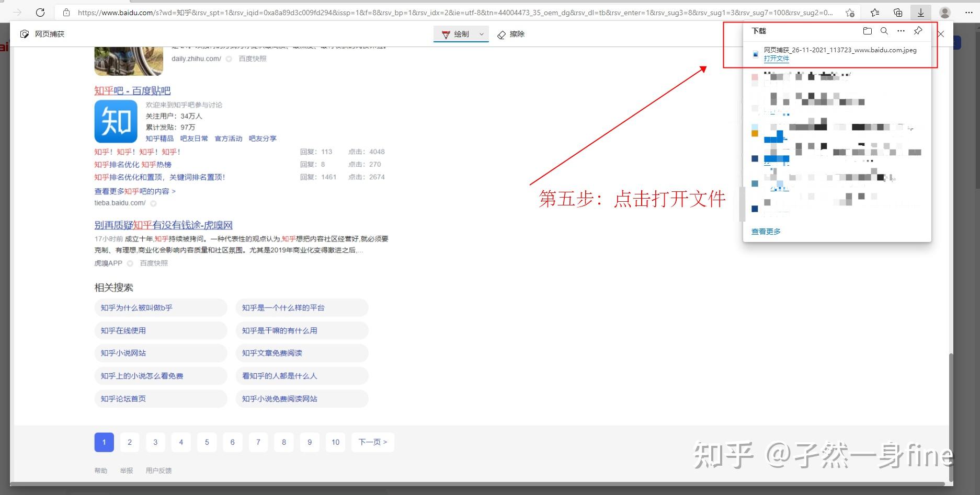Open the 知乎排名优化和置顶 post
Image resolution: width=980 pixels, height=495 pixels.
[159, 177]
